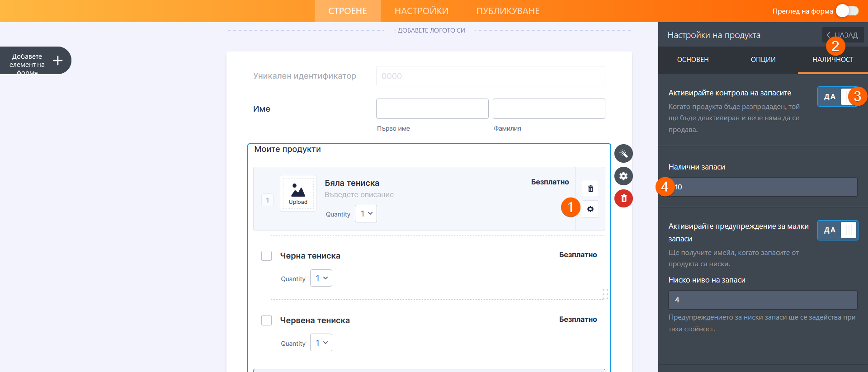Toggle Преглед на форма switch
Image resolution: width=868 pixels, height=372 pixels.
[x=847, y=11]
